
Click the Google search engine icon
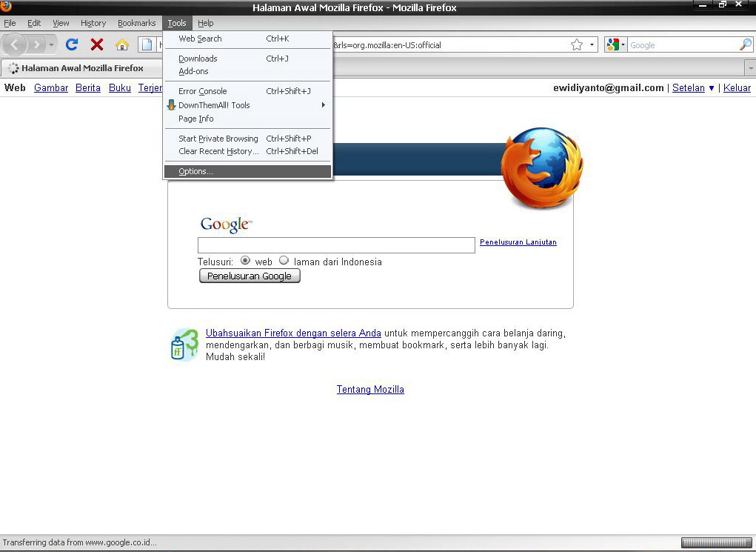612,45
